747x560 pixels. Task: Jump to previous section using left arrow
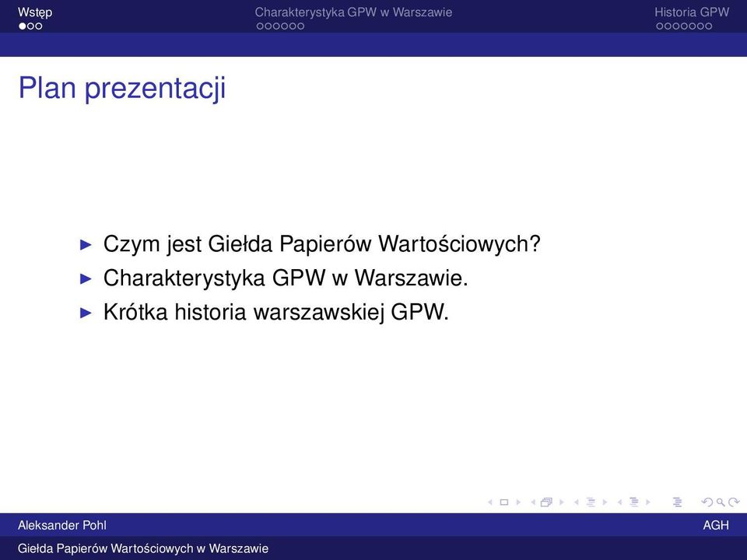coord(620,502)
